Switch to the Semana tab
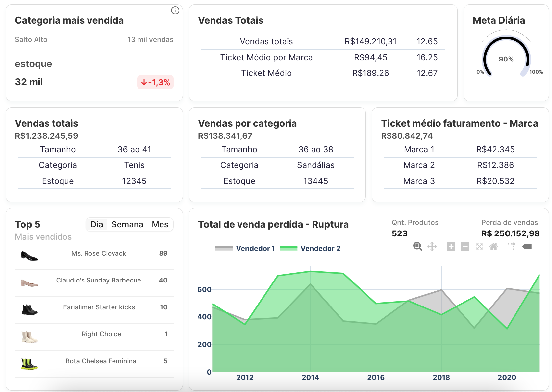Image resolution: width=552 pixels, height=392 pixels. click(x=128, y=224)
